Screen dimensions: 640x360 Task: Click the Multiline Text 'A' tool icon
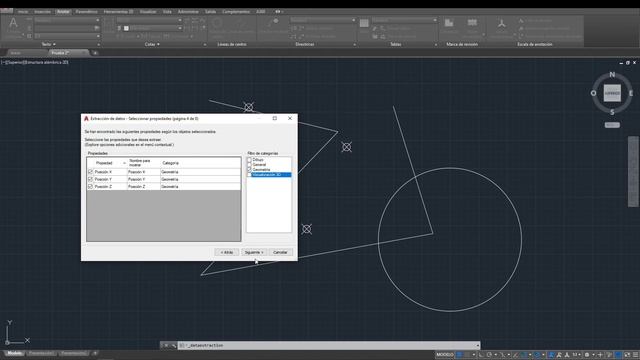pos(13,23)
